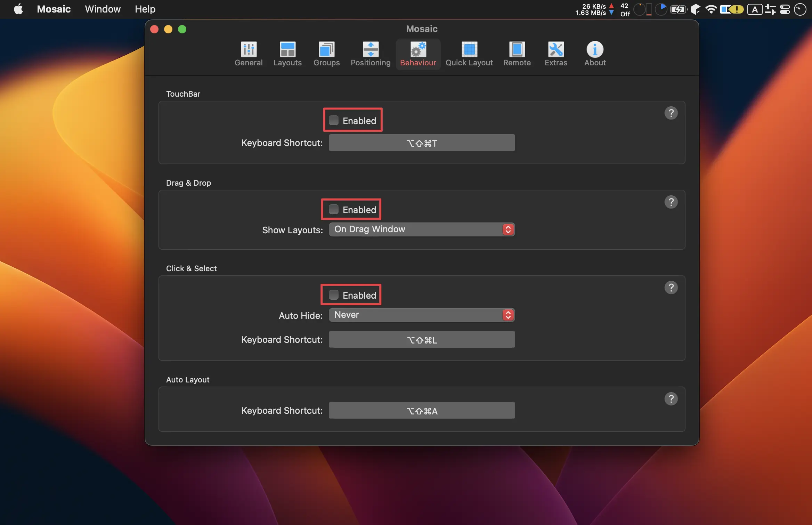This screenshot has width=812, height=525.
Task: Switch to the Positioning pane
Action: pyautogui.click(x=371, y=54)
